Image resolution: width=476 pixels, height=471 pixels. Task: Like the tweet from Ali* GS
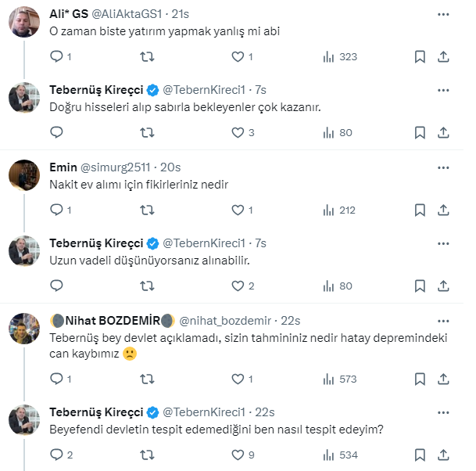238,56
